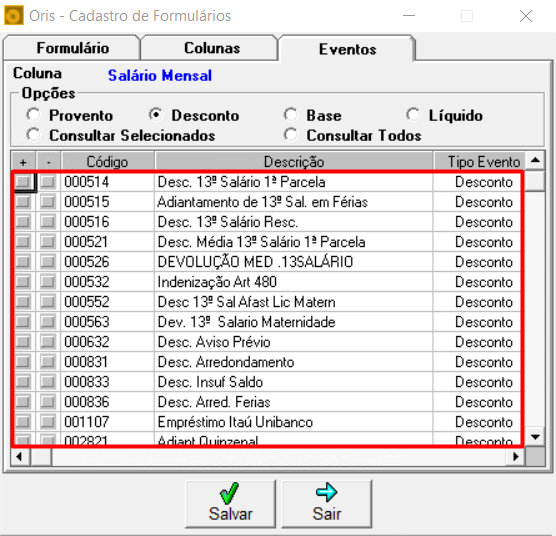Select code cell 000515
556x536 pixels.
(107, 202)
